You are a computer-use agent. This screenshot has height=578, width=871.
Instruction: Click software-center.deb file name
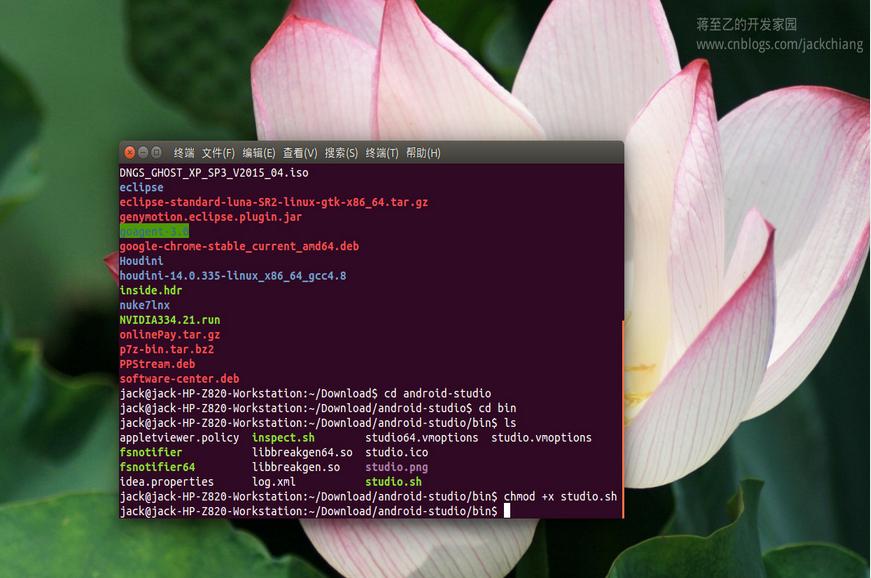pyautogui.click(x=179, y=379)
